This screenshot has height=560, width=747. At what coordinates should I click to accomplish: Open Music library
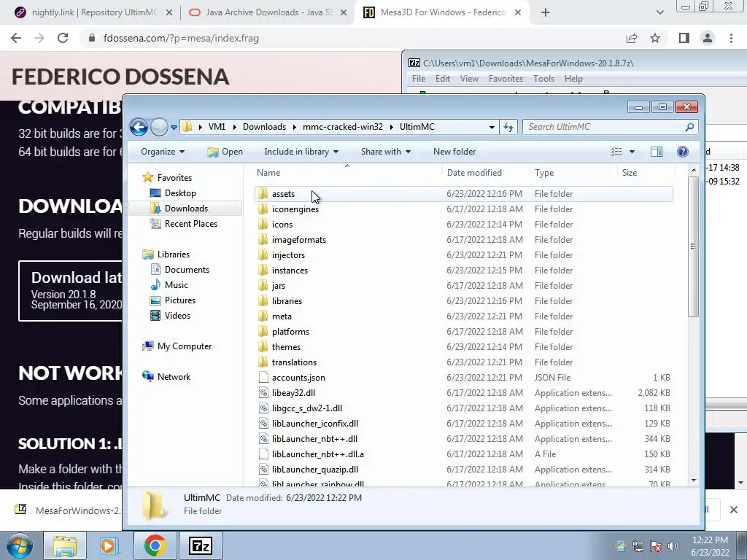(x=177, y=285)
